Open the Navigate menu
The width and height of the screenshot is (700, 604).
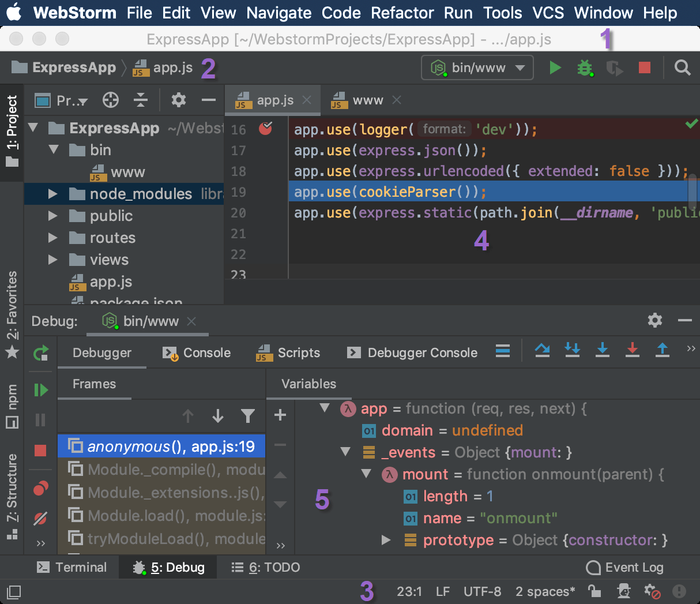pyautogui.click(x=279, y=13)
